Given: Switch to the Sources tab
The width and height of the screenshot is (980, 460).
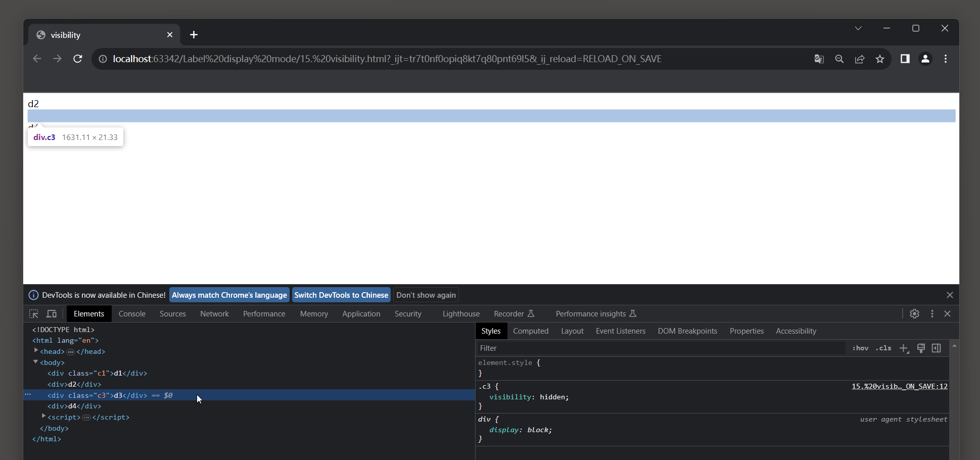Looking at the screenshot, I should pos(173,314).
